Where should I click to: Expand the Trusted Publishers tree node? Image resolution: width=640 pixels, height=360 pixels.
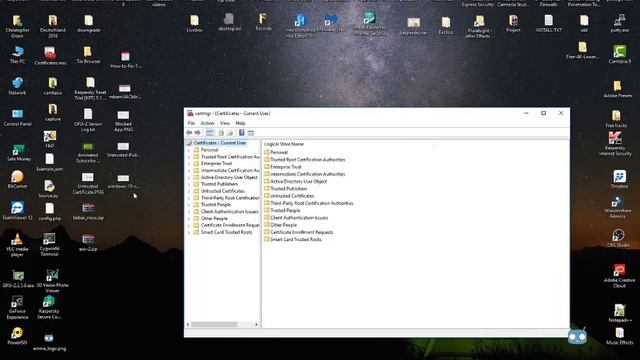[189, 184]
